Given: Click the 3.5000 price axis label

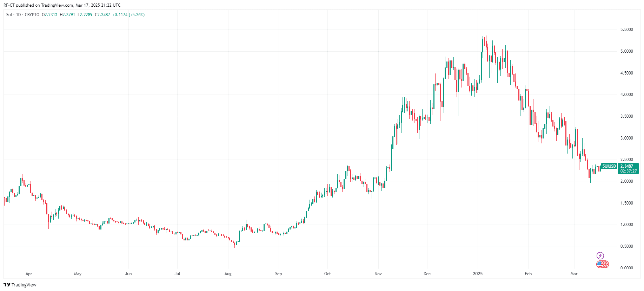Looking at the screenshot, I should click(x=626, y=116).
